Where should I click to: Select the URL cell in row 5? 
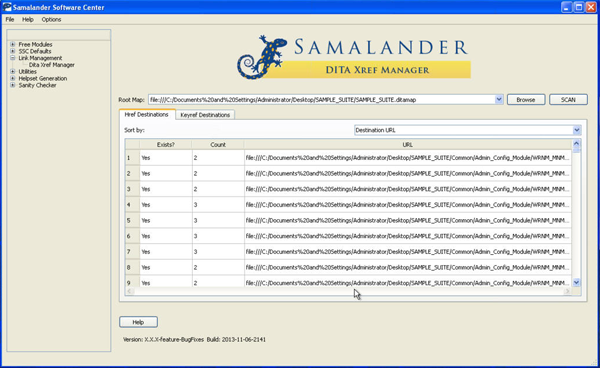[408, 220]
